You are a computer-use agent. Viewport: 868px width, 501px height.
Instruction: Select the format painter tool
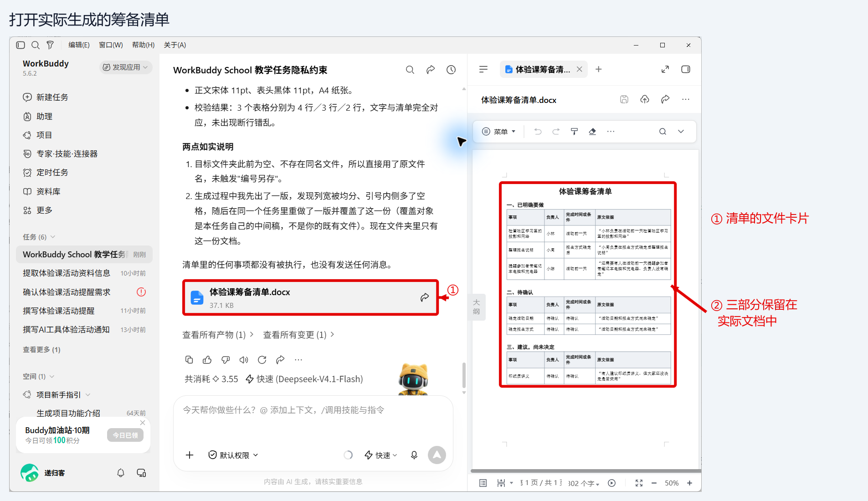[574, 132]
